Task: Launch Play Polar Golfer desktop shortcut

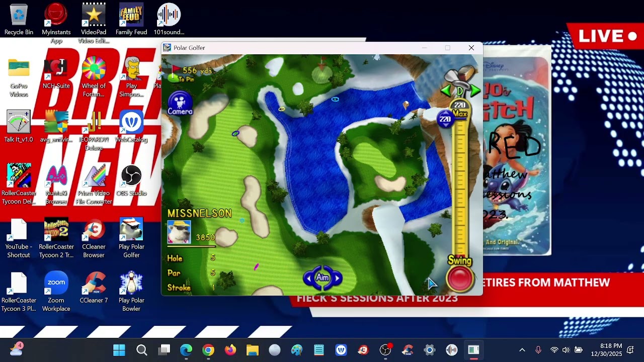Action: point(131,239)
